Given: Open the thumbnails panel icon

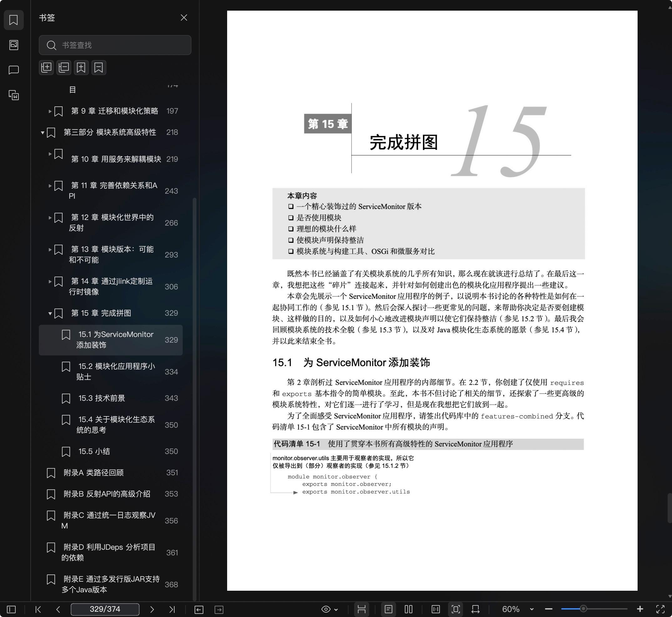Looking at the screenshot, I should coord(14,45).
